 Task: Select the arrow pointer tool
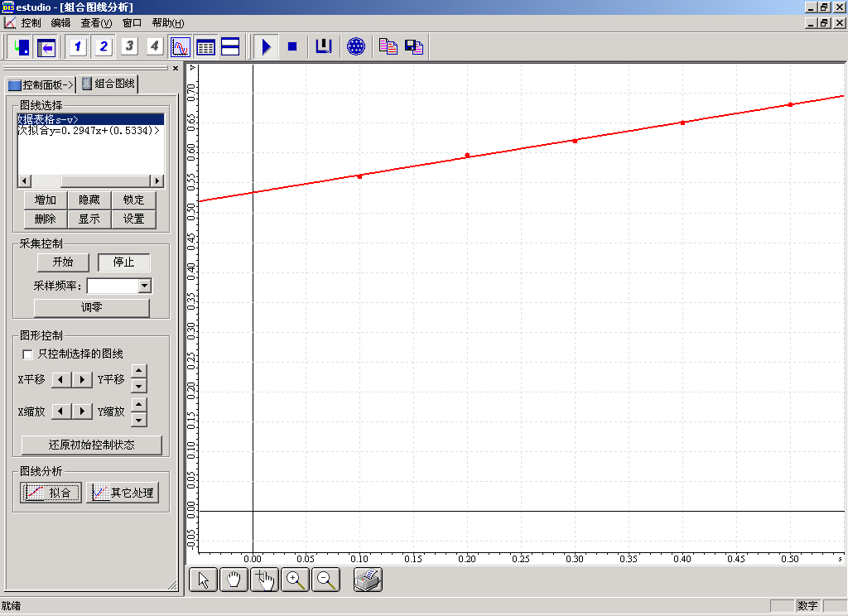pos(204,580)
